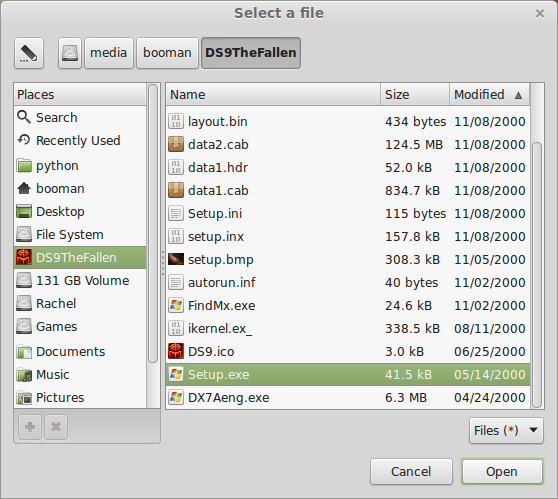Open the 131 GB Volume drive

point(80,281)
